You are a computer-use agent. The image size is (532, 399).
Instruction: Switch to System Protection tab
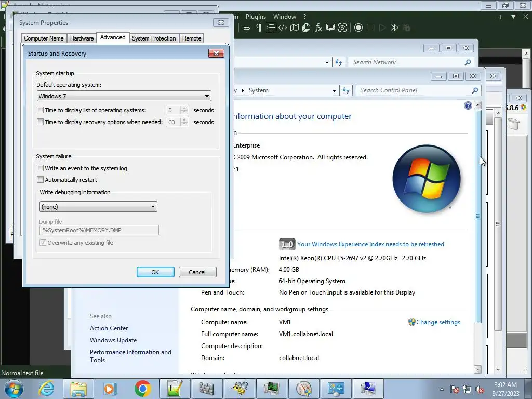154,38
